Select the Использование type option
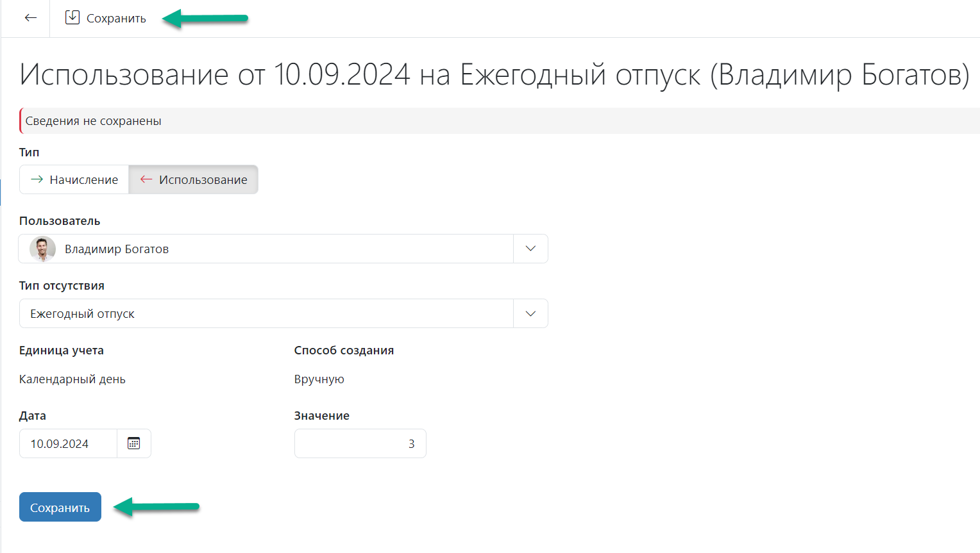Viewport: 980px width, 553px height. (x=194, y=179)
